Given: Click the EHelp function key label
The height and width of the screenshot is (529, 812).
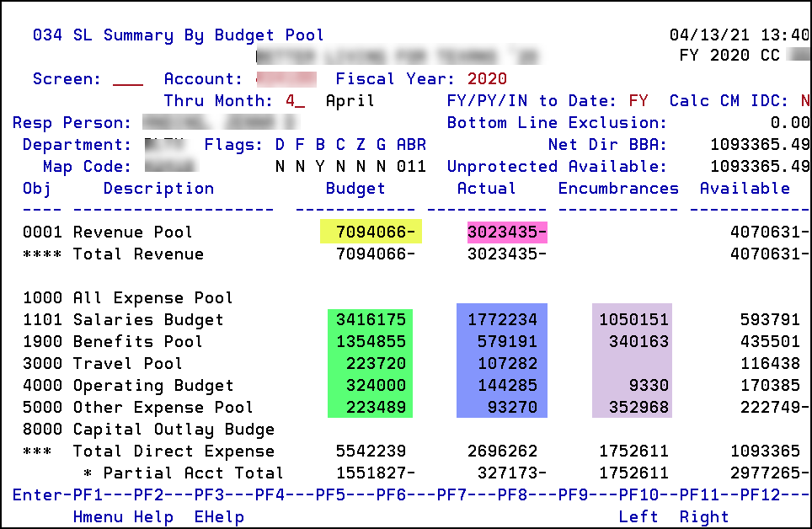Looking at the screenshot, I should (219, 516).
